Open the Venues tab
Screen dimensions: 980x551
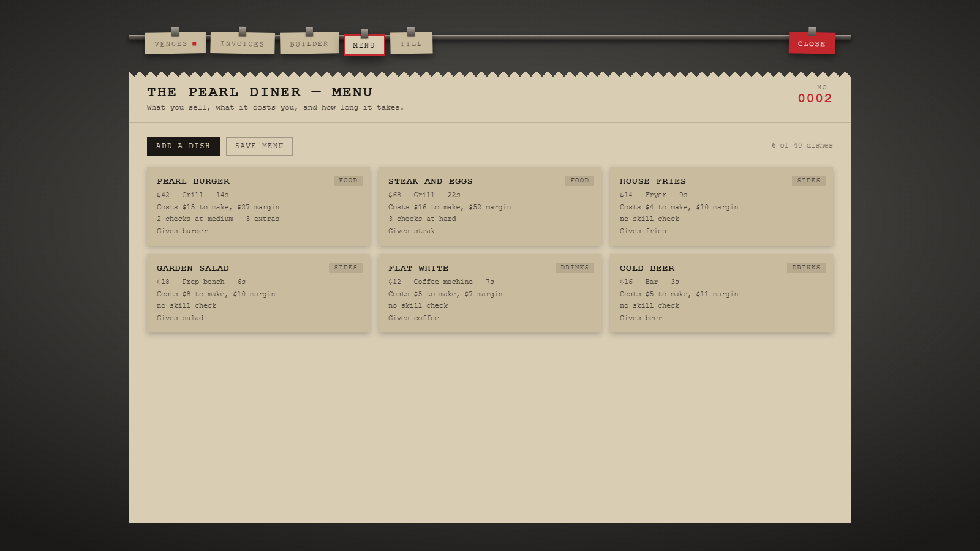(x=175, y=43)
